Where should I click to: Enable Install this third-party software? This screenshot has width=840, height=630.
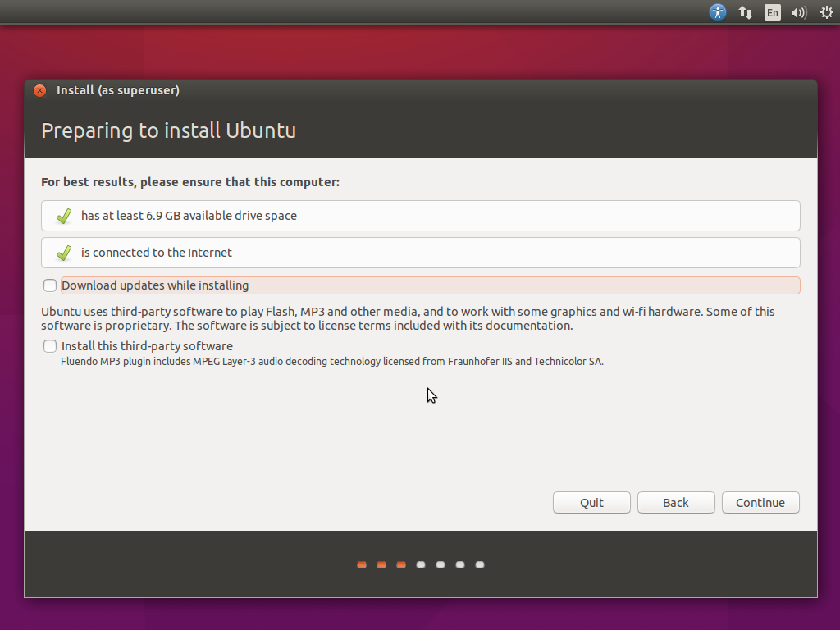(49, 346)
